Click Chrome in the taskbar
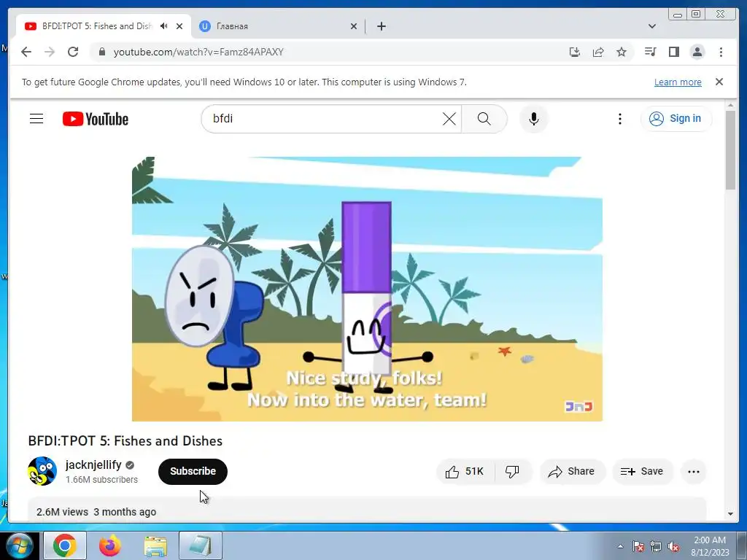 point(65,545)
